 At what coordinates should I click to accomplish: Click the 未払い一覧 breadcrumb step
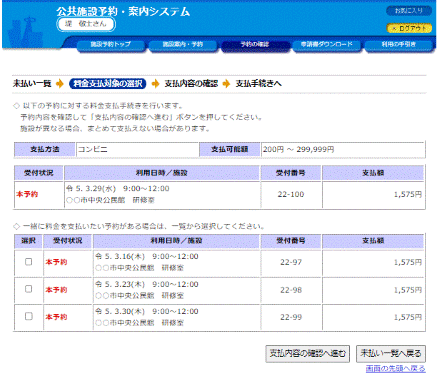[x=32, y=83]
